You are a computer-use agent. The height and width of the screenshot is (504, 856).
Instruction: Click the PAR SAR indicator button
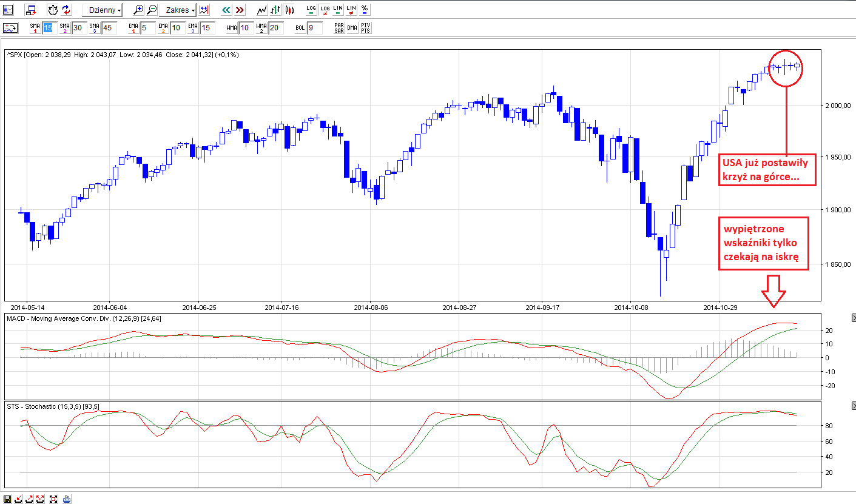339,27
